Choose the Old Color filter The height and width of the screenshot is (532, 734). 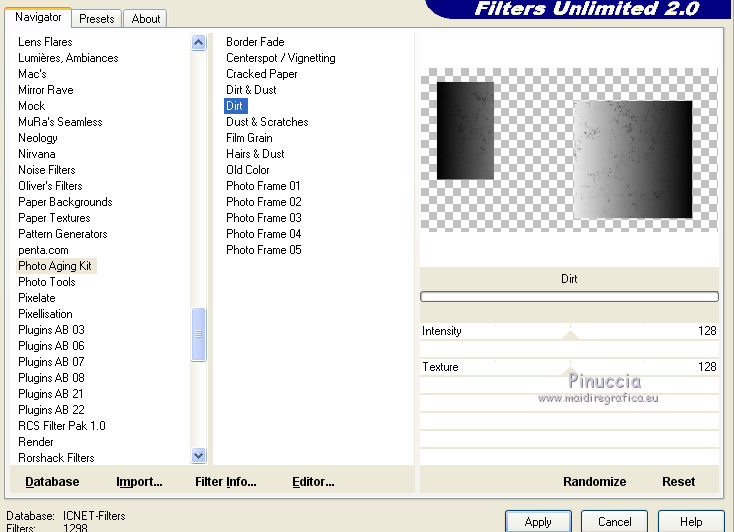(248, 170)
